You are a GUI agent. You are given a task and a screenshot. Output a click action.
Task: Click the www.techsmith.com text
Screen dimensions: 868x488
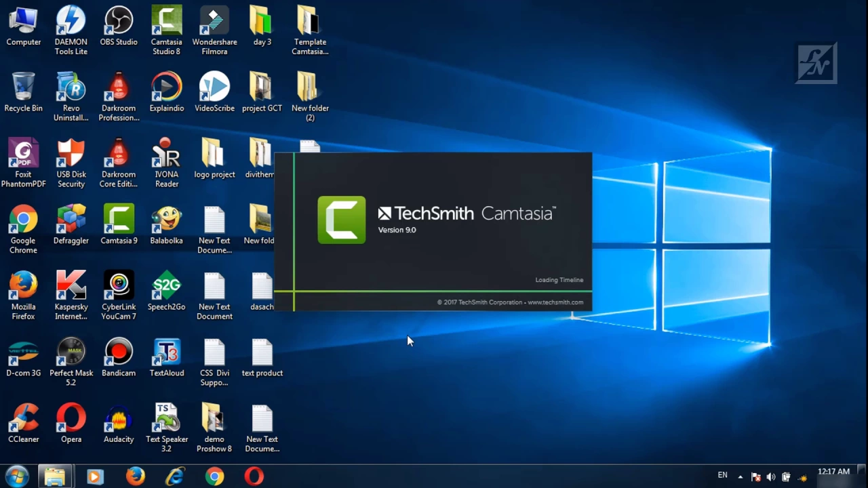[x=555, y=302]
